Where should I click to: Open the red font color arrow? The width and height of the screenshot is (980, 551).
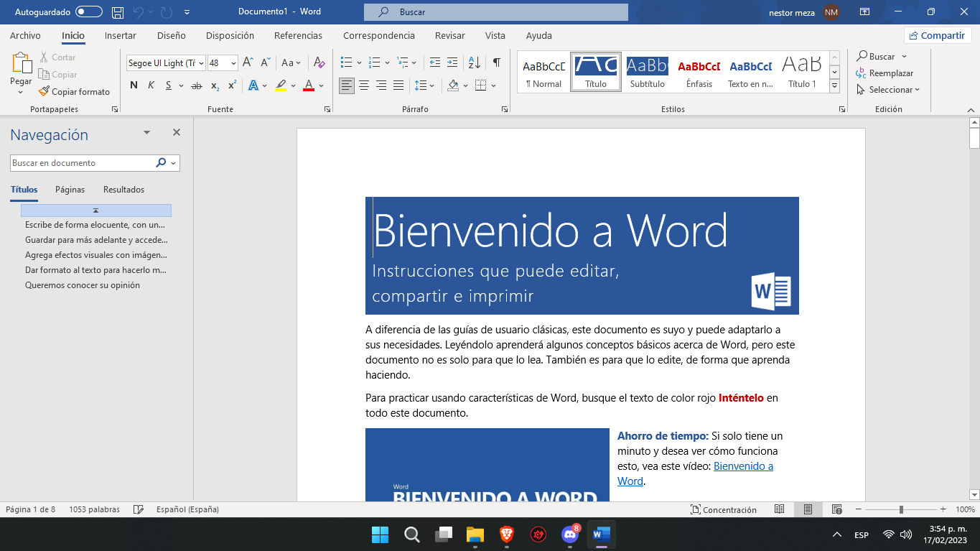click(321, 85)
